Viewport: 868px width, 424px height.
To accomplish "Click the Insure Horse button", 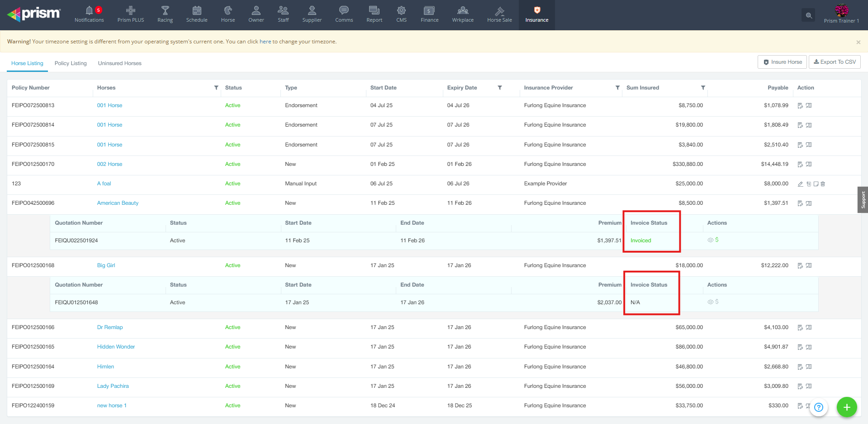I will [x=782, y=62].
